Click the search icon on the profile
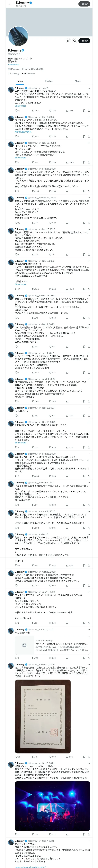Viewport: 98px width, 868px height. point(74,41)
